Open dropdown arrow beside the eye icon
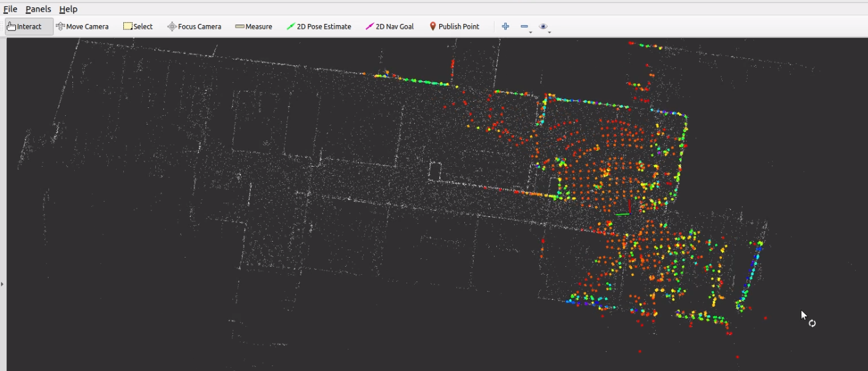Viewport: 868px width, 371px height. tap(550, 32)
